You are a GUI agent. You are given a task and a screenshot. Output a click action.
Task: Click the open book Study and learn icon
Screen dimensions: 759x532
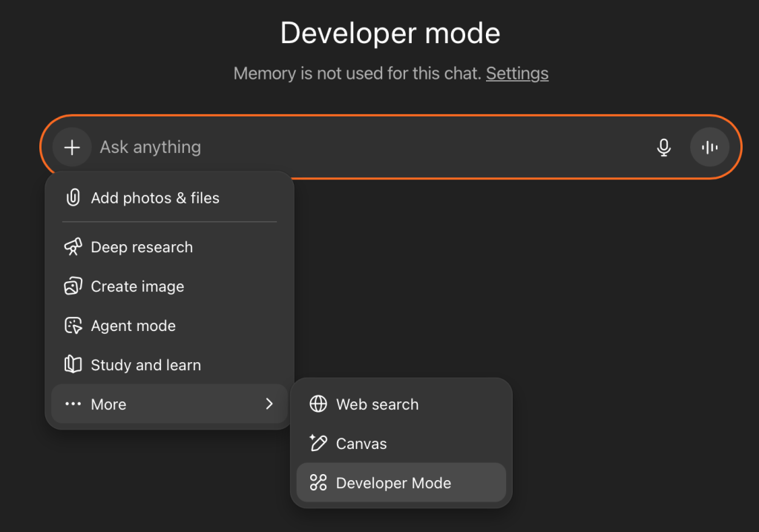tap(73, 365)
